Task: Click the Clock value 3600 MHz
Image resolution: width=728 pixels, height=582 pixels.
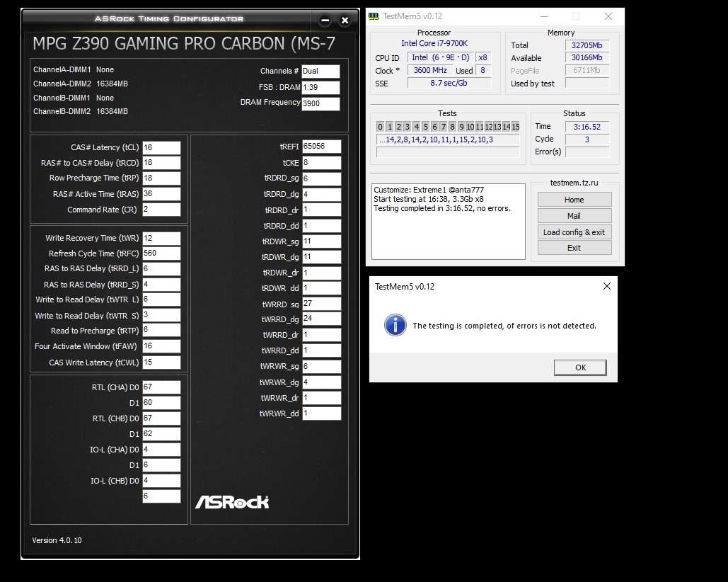Action: 430,70
